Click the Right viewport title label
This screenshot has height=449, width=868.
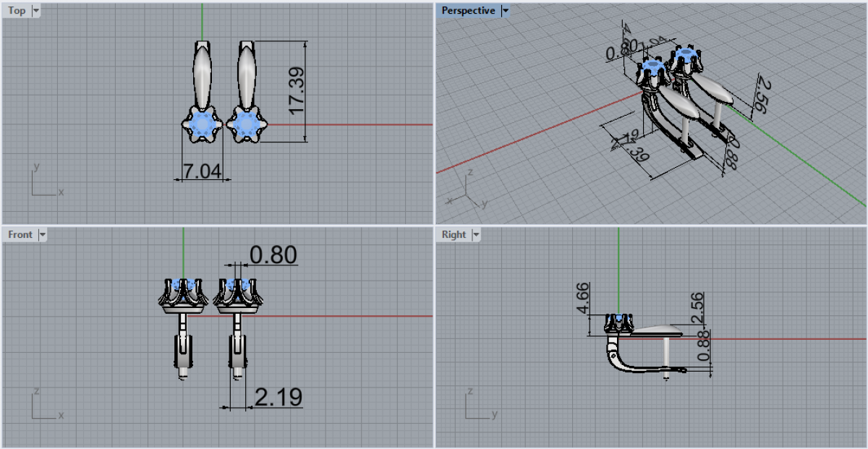tap(454, 234)
